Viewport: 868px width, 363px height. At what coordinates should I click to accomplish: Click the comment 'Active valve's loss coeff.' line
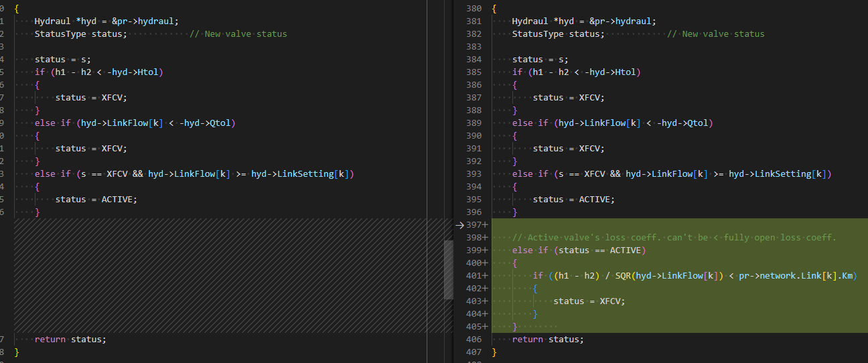click(x=674, y=238)
